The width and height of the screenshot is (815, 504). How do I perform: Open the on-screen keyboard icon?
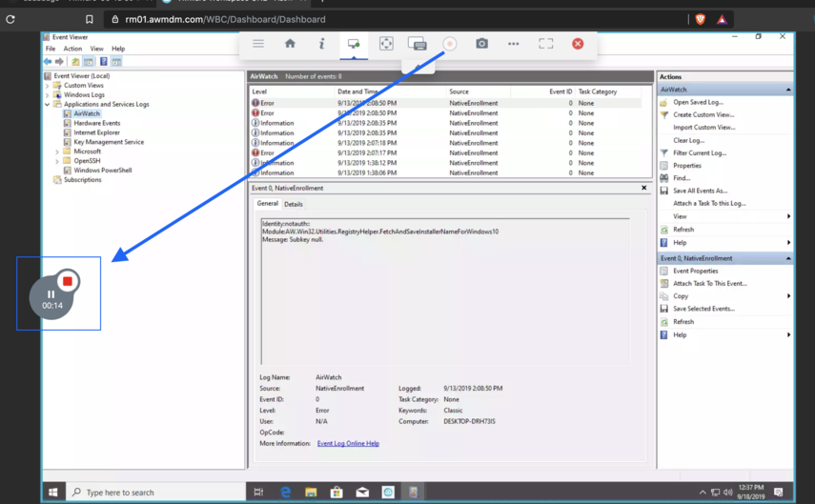417,44
